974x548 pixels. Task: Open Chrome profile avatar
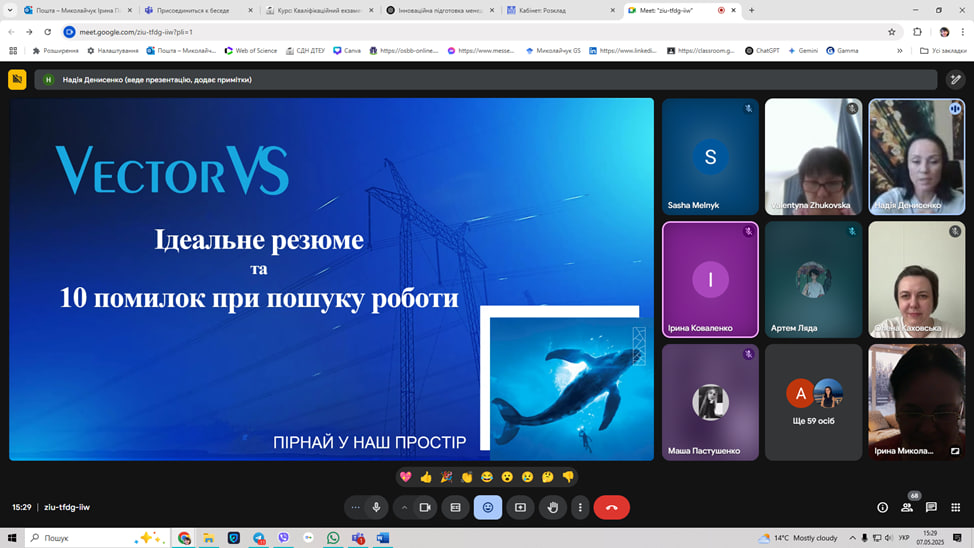pyautogui.click(x=944, y=32)
